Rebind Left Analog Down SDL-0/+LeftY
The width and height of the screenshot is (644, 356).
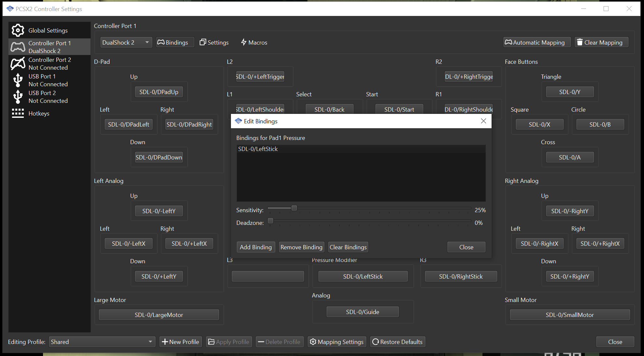click(x=159, y=276)
